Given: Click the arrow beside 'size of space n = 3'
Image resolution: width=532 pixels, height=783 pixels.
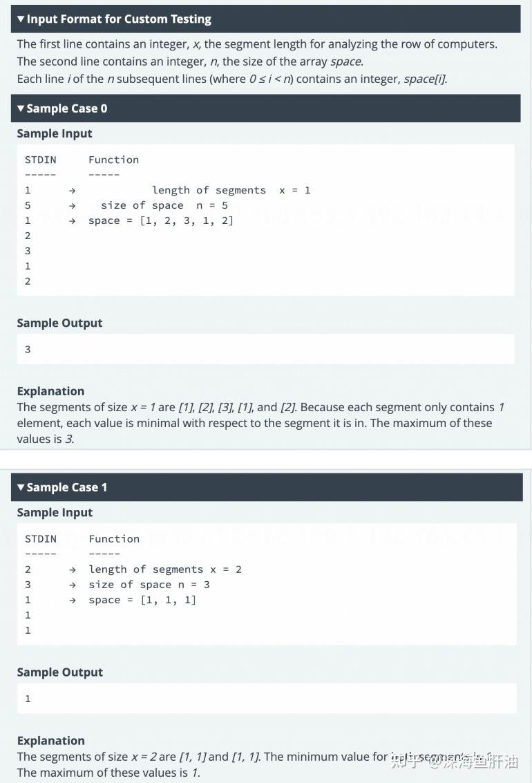Looking at the screenshot, I should click(x=73, y=585).
